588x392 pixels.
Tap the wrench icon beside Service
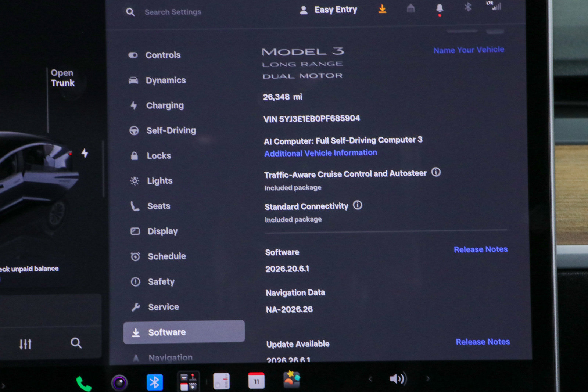[136, 307]
